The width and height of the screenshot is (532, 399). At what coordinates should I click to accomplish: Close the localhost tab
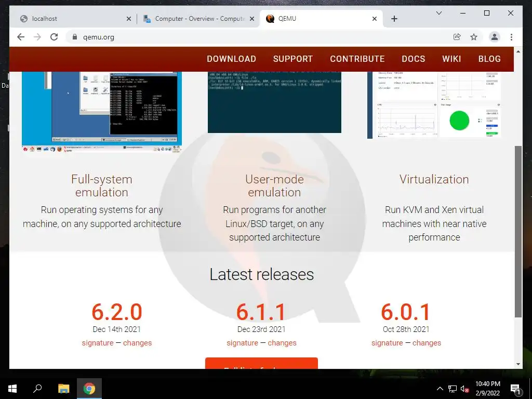tap(129, 19)
